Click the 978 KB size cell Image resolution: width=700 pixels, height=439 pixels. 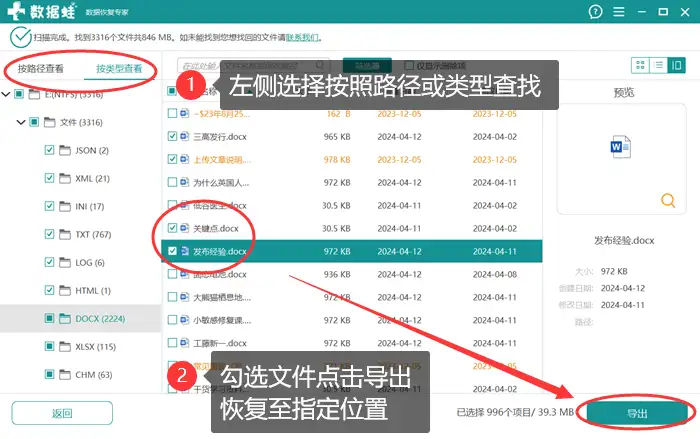pos(337,159)
